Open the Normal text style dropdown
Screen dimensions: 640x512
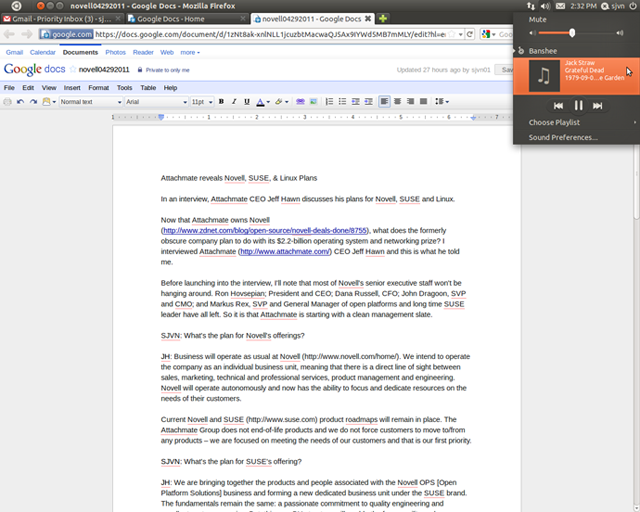click(x=91, y=102)
